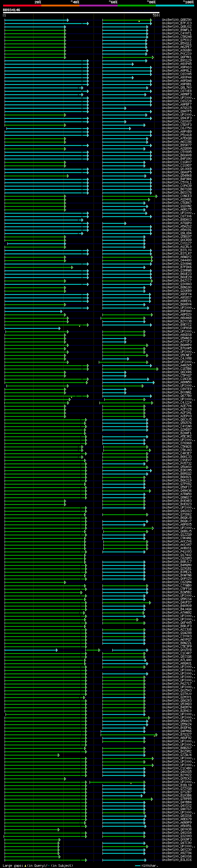
Task: Click the orange ~40% identity legend bar
Action: (60, 6)
